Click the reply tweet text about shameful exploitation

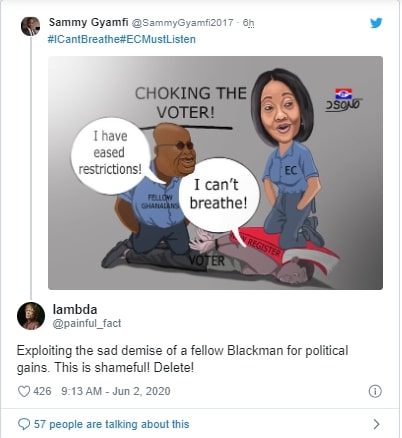182,359
